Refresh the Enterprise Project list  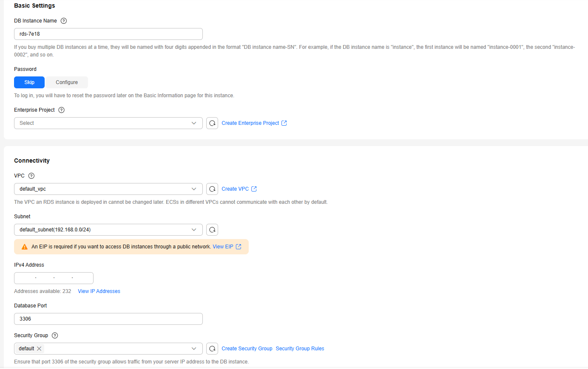point(212,123)
